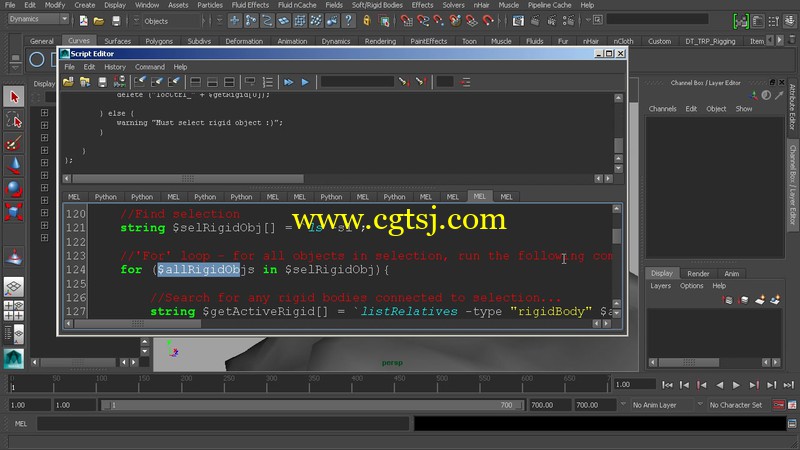The height and width of the screenshot is (450, 800).
Task: Open the No Character Set dropdown
Action: [700, 405]
